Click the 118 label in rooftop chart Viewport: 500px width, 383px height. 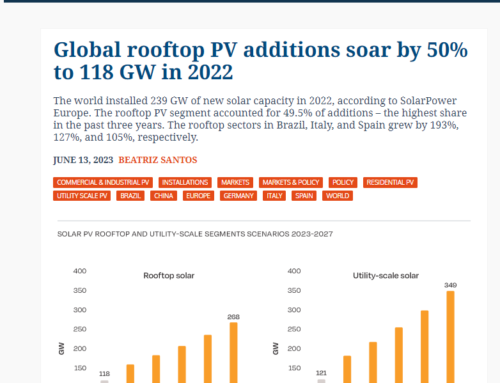104,374
